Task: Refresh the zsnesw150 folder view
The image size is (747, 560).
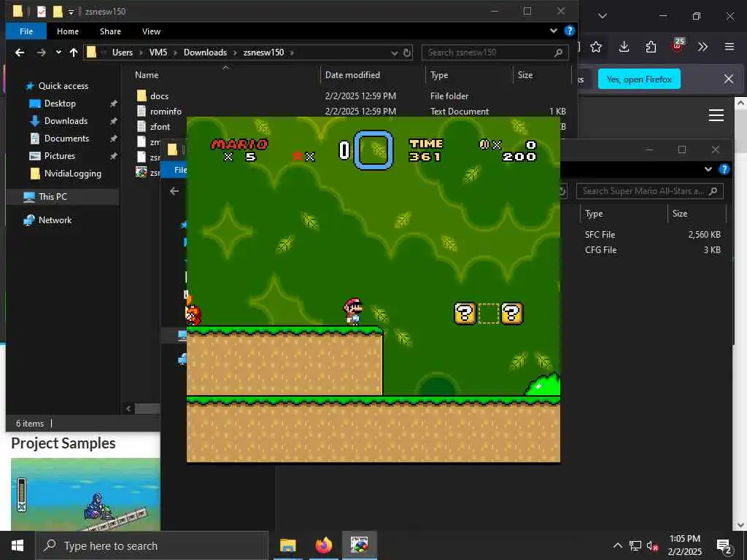Action: [x=407, y=52]
